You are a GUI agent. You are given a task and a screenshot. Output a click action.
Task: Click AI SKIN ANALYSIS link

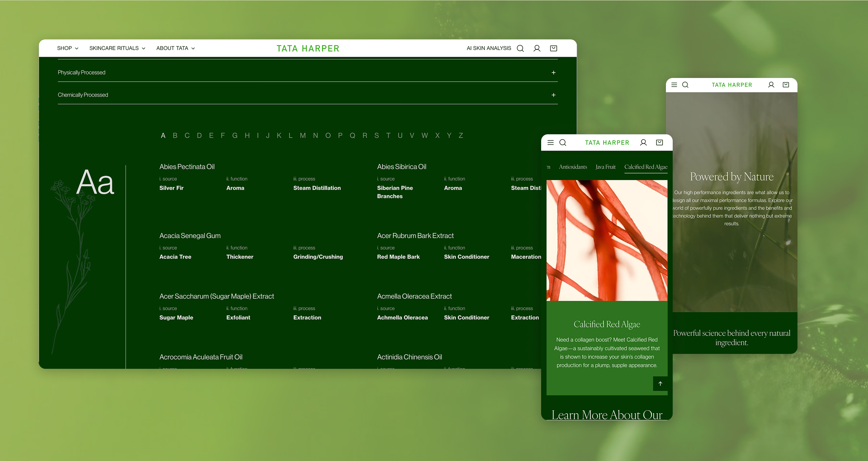489,48
